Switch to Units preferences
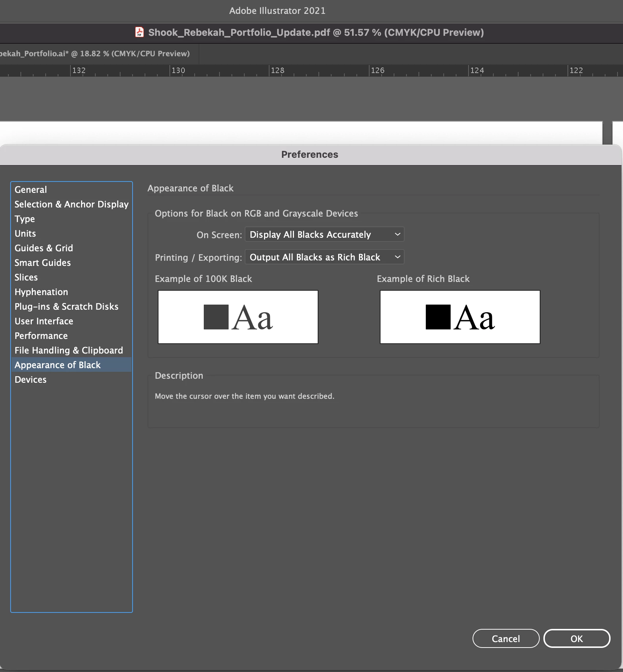Image resolution: width=623 pixels, height=672 pixels. coord(71,233)
